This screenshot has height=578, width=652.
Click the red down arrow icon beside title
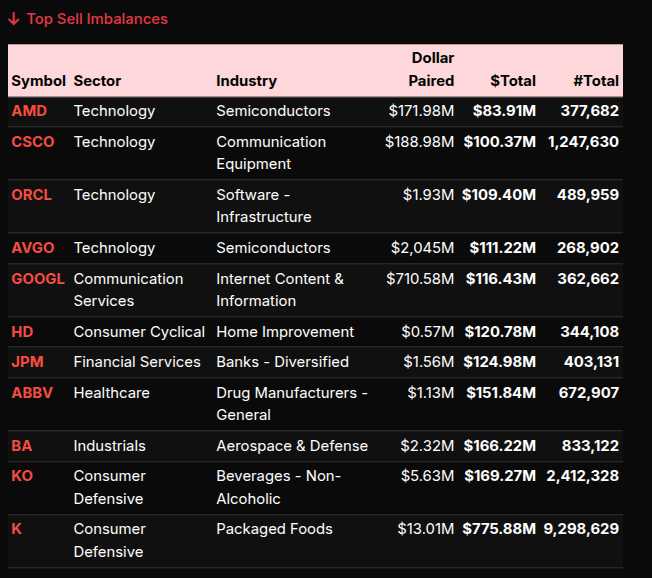pyautogui.click(x=14, y=19)
